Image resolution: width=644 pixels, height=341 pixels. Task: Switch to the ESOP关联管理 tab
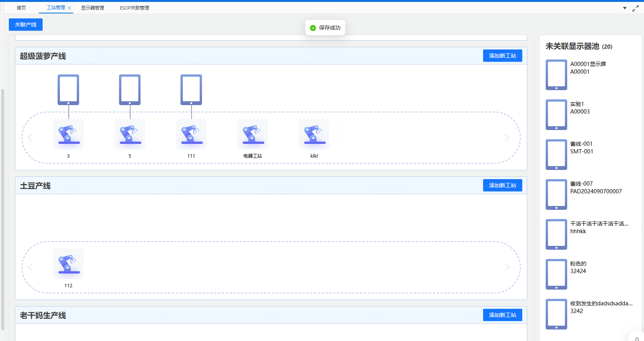point(134,8)
